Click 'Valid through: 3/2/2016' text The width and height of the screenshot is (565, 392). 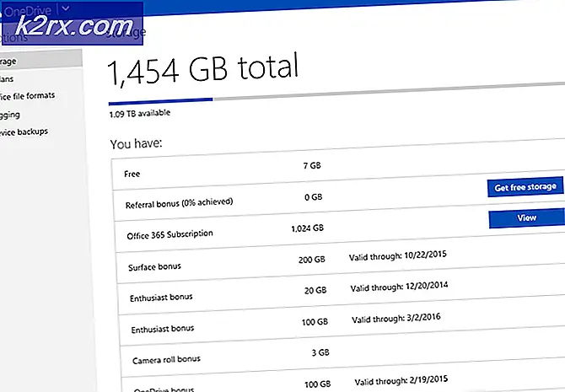click(x=396, y=318)
